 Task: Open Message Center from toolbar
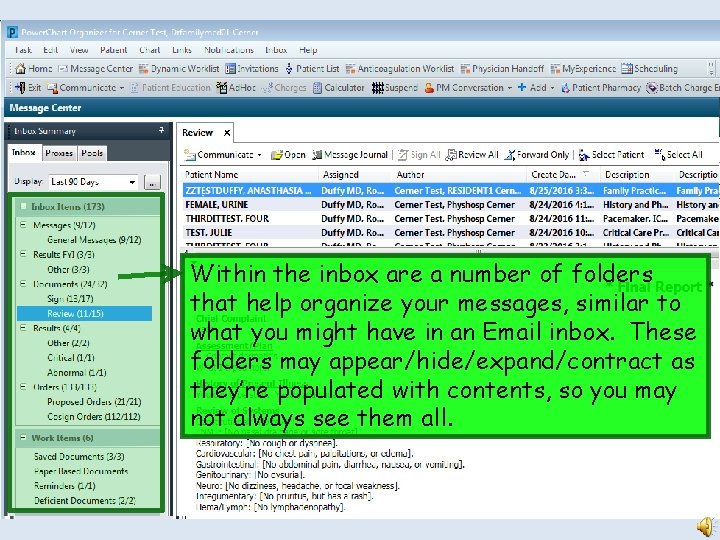click(96, 69)
